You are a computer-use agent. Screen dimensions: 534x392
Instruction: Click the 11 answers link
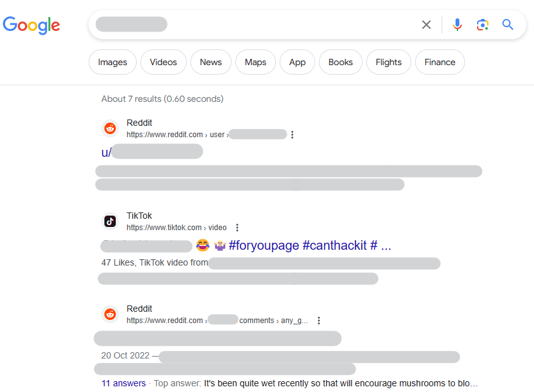(x=123, y=383)
